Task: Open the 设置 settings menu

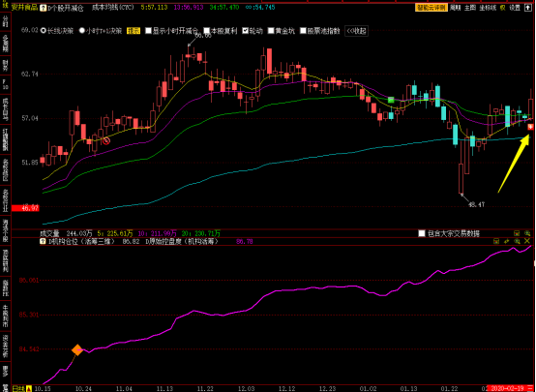Action: pyautogui.click(x=515, y=8)
